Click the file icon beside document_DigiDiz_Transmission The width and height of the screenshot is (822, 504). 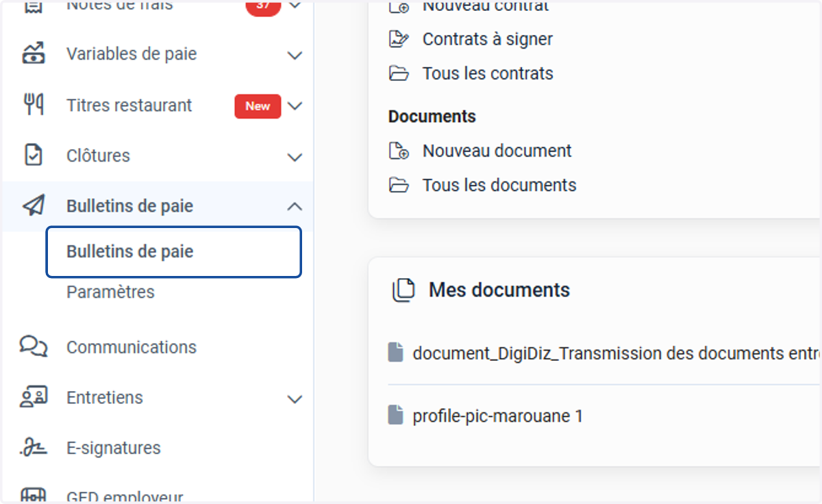395,353
